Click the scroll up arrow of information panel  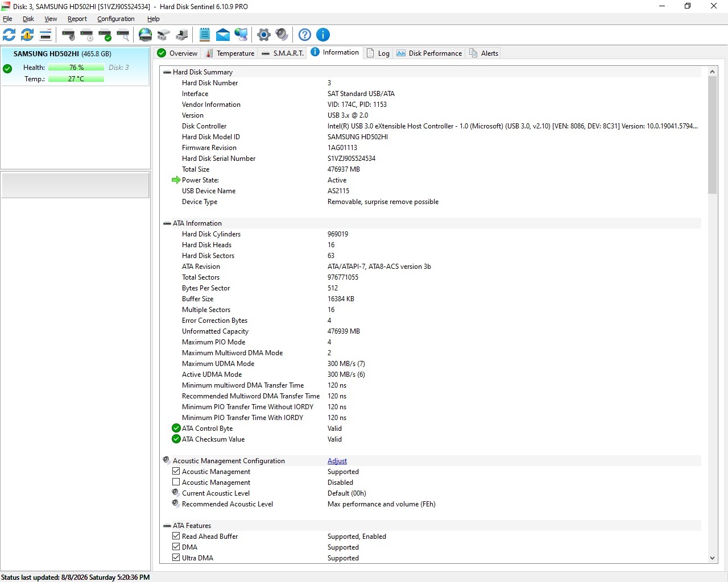(712, 72)
